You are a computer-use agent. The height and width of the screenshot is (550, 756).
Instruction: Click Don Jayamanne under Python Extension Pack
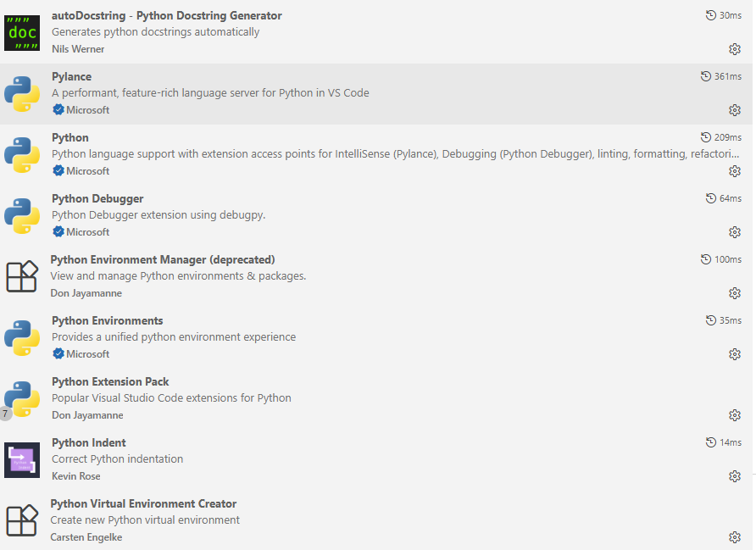point(87,414)
